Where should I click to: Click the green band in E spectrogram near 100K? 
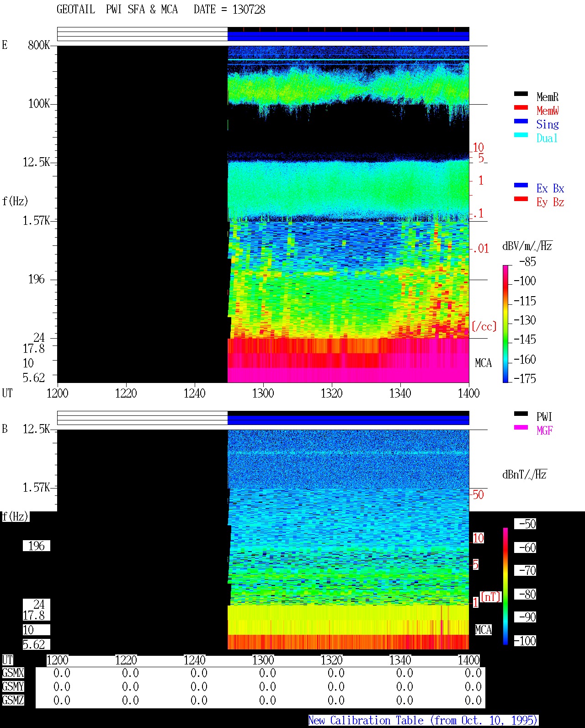click(348, 88)
